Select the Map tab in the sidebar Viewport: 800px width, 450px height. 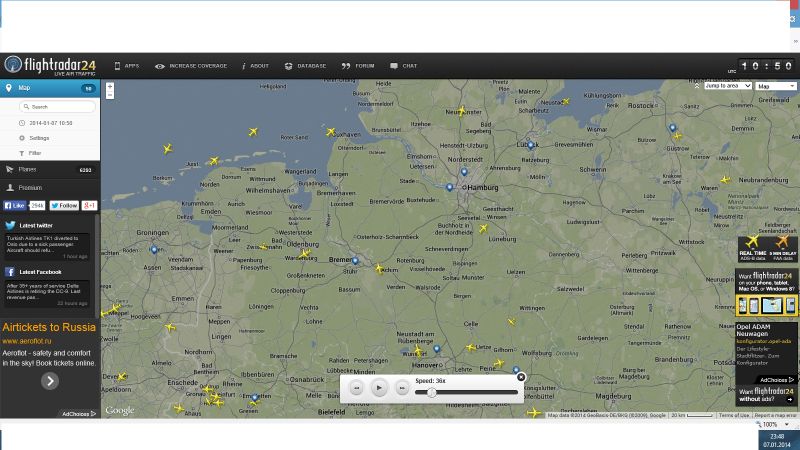(x=50, y=88)
